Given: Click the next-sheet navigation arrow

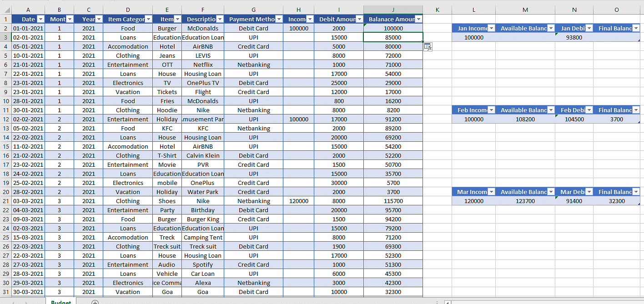Looking at the screenshot, I should (x=26, y=302).
